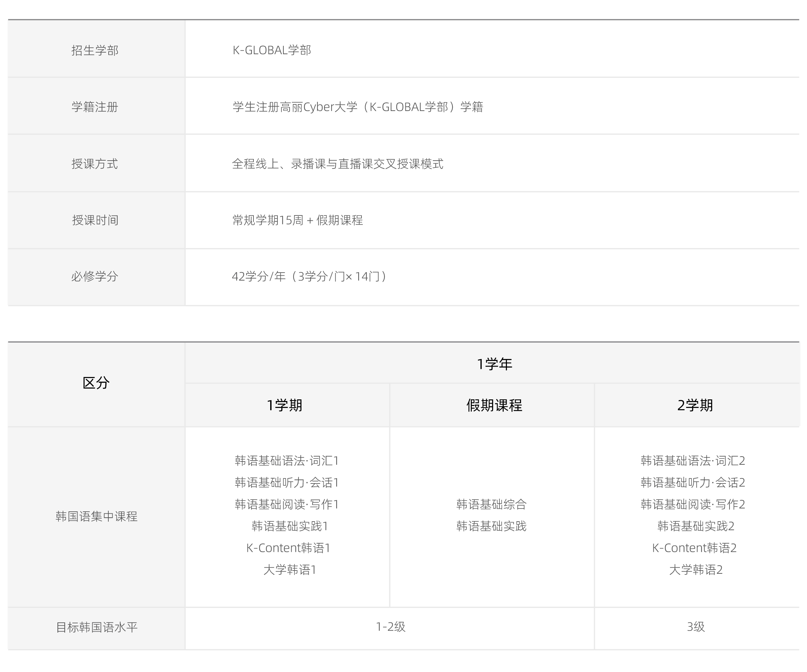Click the 高丽Cyber大学 registration description

click(358, 107)
